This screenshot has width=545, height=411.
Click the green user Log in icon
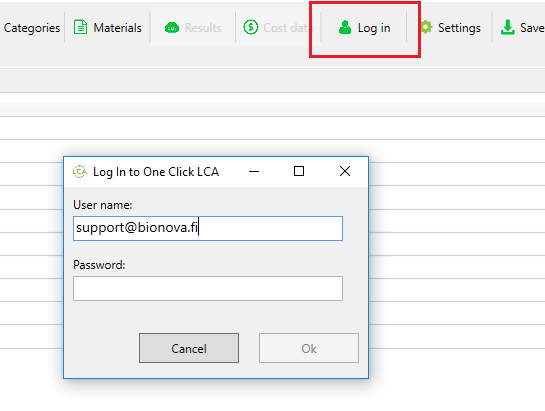pos(345,27)
